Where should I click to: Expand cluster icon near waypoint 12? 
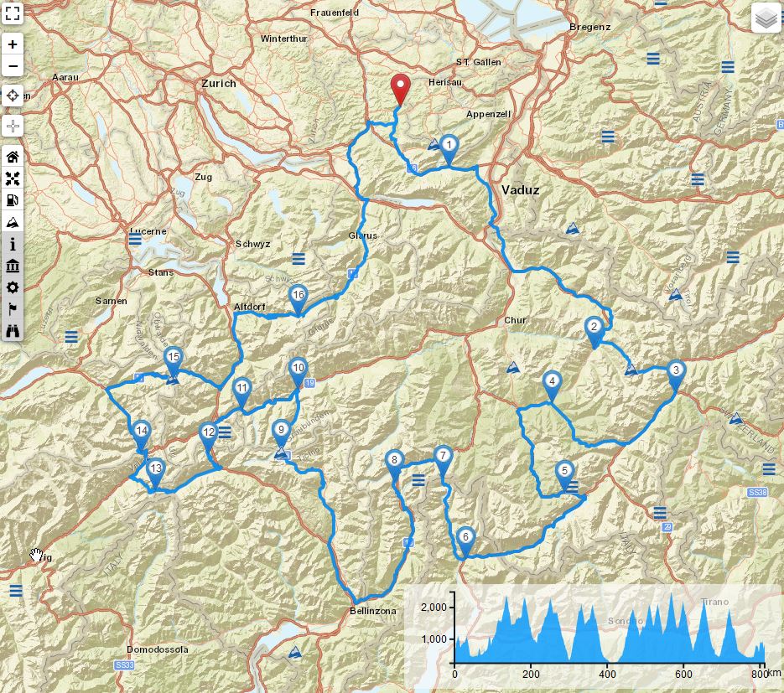[x=225, y=432]
